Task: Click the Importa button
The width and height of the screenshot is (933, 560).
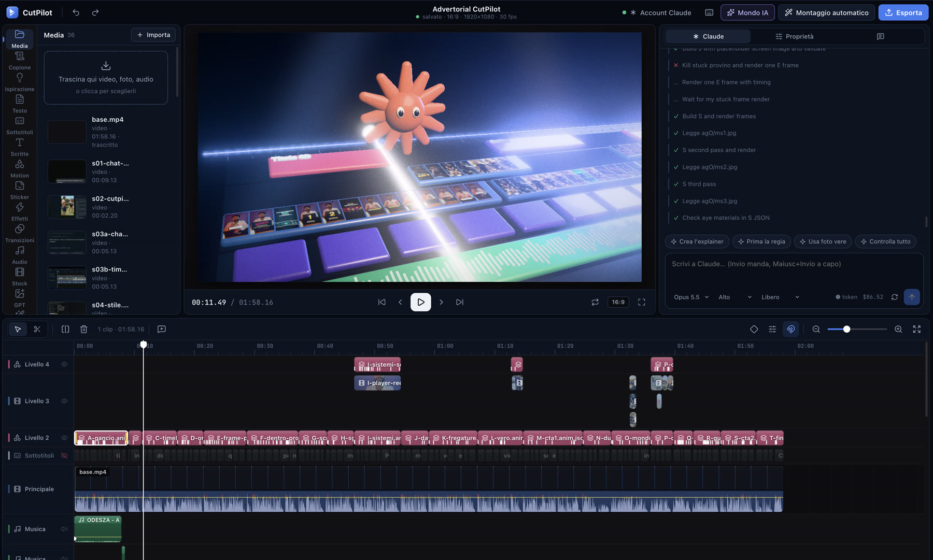Action: point(153,35)
